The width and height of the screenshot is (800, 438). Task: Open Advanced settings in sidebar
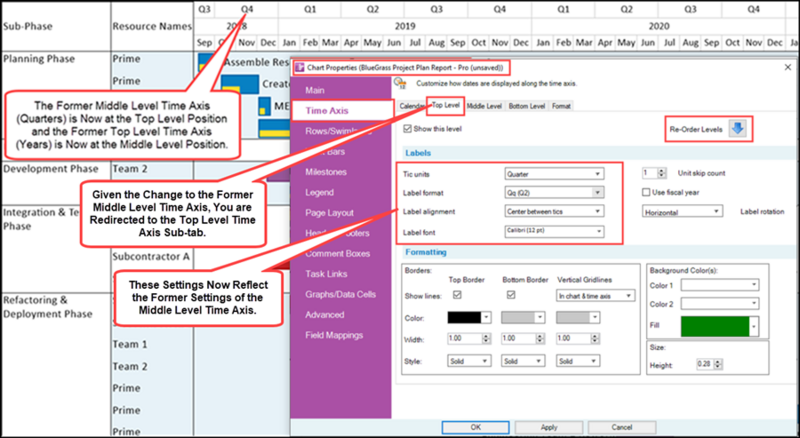click(x=324, y=315)
